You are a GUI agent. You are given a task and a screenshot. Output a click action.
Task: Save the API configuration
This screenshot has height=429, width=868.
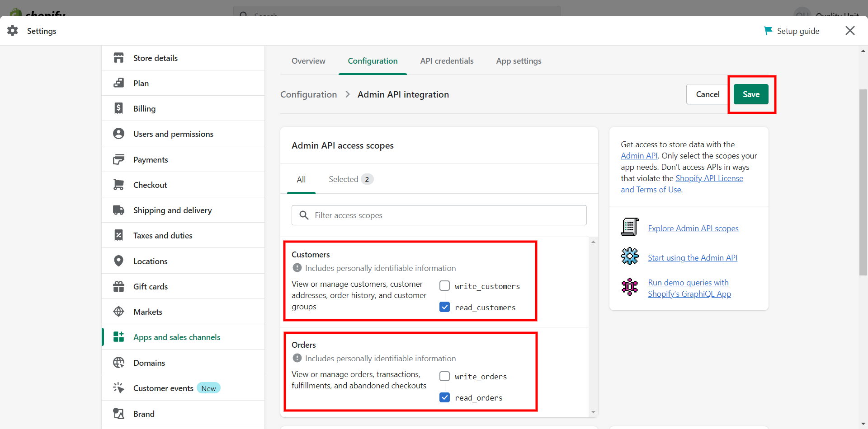[751, 94]
